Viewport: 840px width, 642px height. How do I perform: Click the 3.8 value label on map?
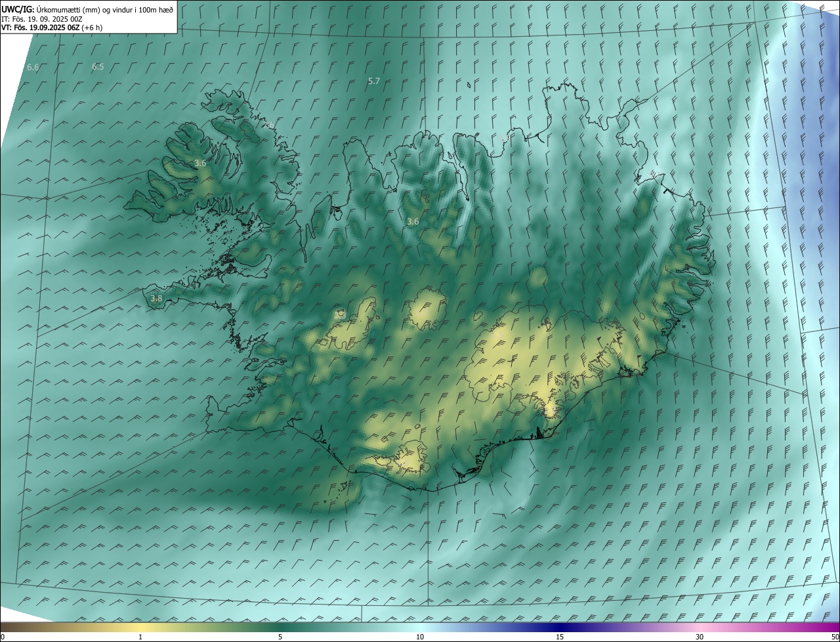coord(156,299)
